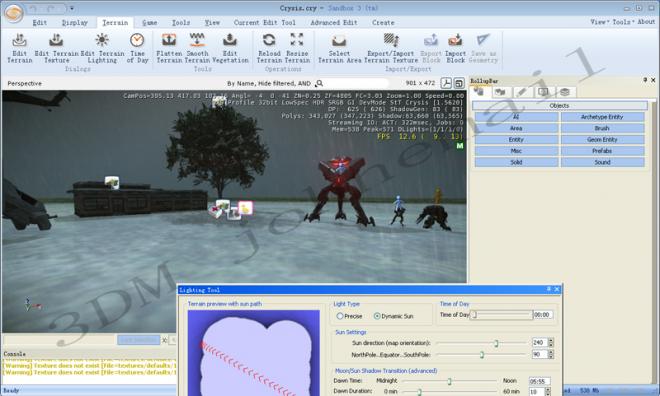Image resolution: width=660 pixels, height=396 pixels.
Task: Open the Edit Terrain dialog
Action: click(19, 48)
